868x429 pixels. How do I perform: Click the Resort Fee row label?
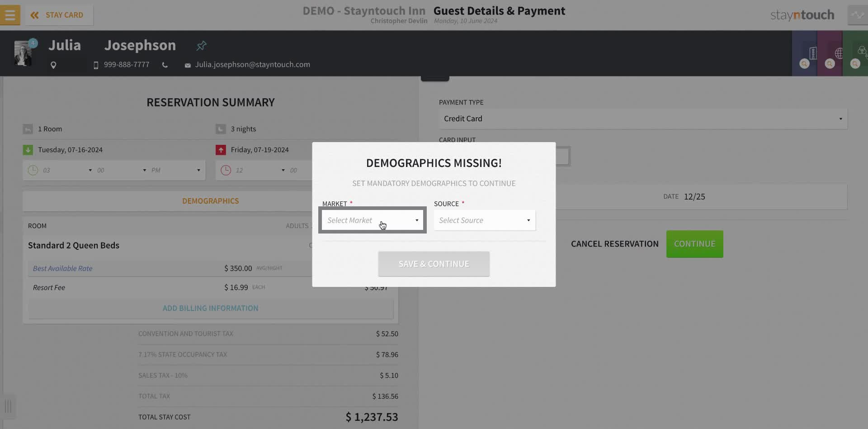[x=49, y=288]
